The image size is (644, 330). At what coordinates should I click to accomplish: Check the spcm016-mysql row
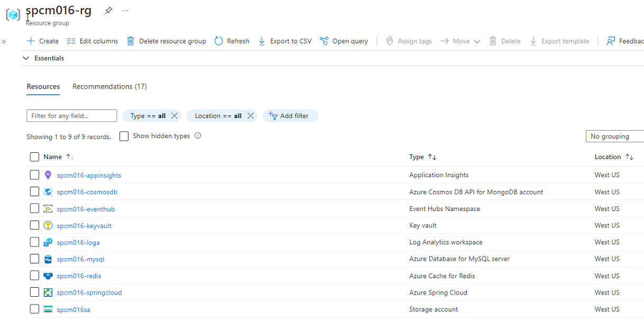point(34,259)
